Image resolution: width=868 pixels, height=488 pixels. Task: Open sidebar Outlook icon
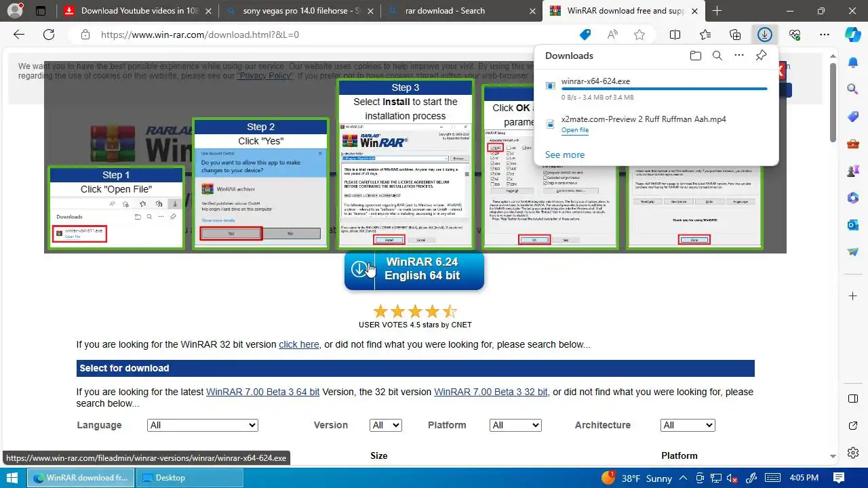coord(853,225)
